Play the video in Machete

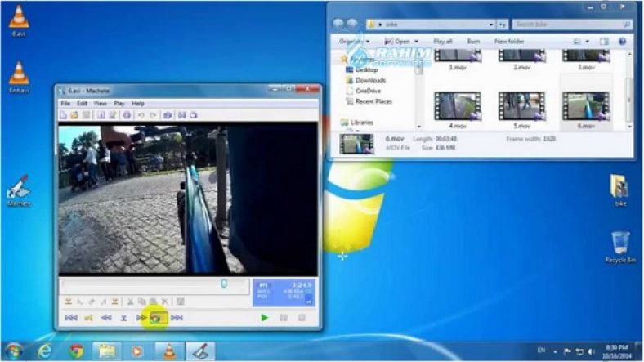(x=265, y=318)
